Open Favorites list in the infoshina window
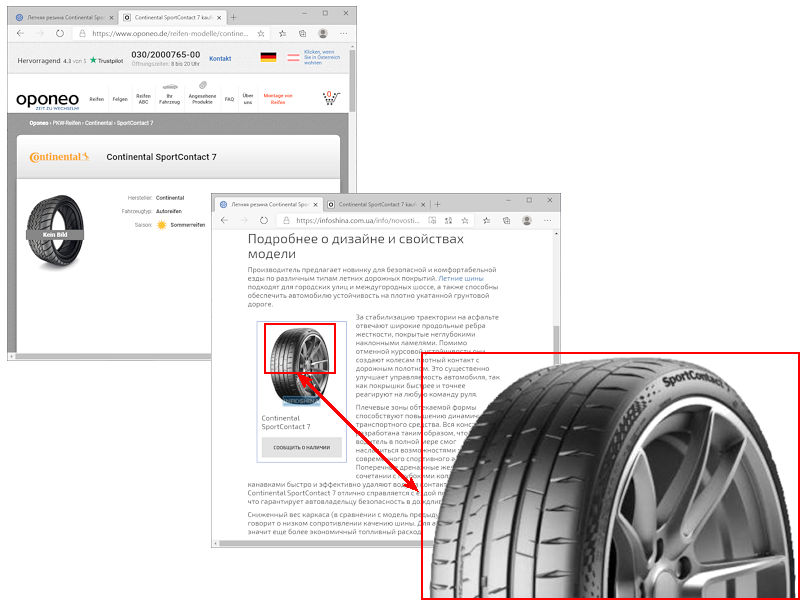Image resolution: width=800 pixels, height=600 pixels. tap(486, 221)
